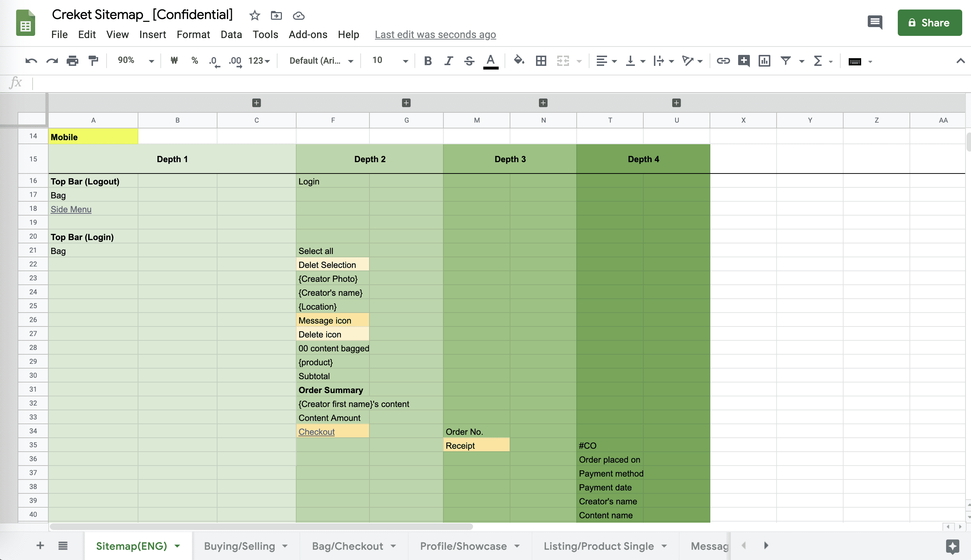Click the sheet tabs right arrow

[766, 546]
